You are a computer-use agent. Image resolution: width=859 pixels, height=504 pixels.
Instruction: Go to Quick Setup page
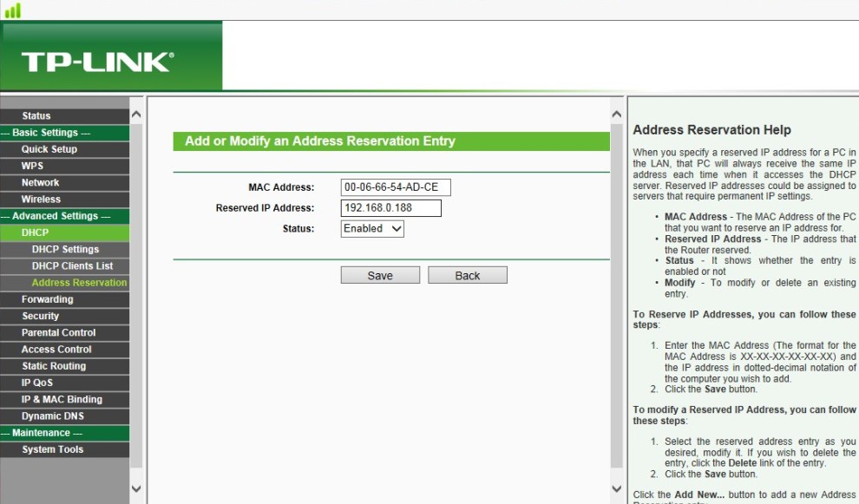click(x=49, y=149)
